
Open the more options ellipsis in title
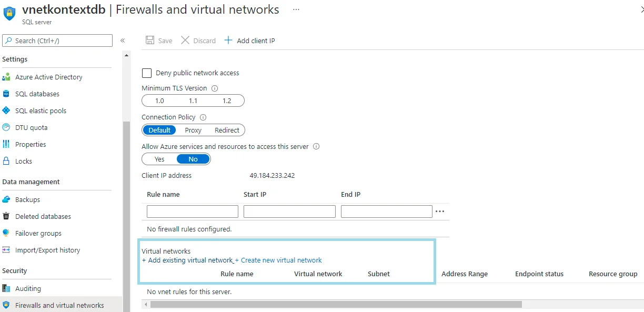296,9
